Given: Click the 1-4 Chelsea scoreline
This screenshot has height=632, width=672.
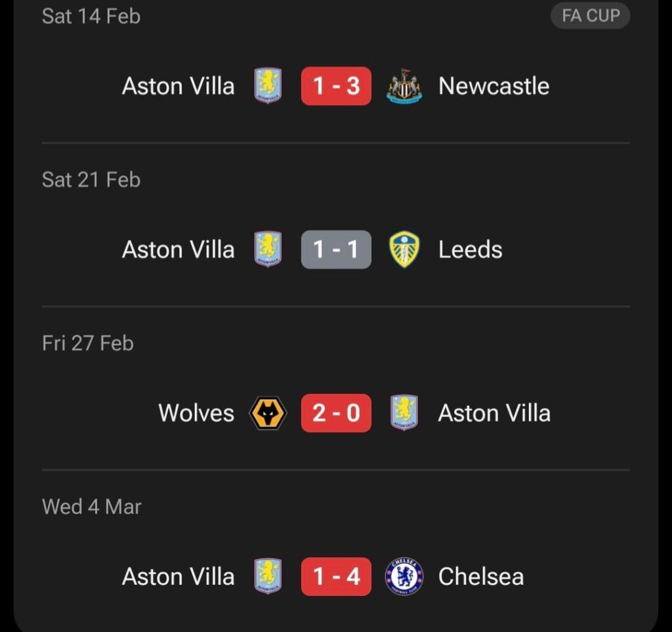Looking at the screenshot, I should 335,576.
